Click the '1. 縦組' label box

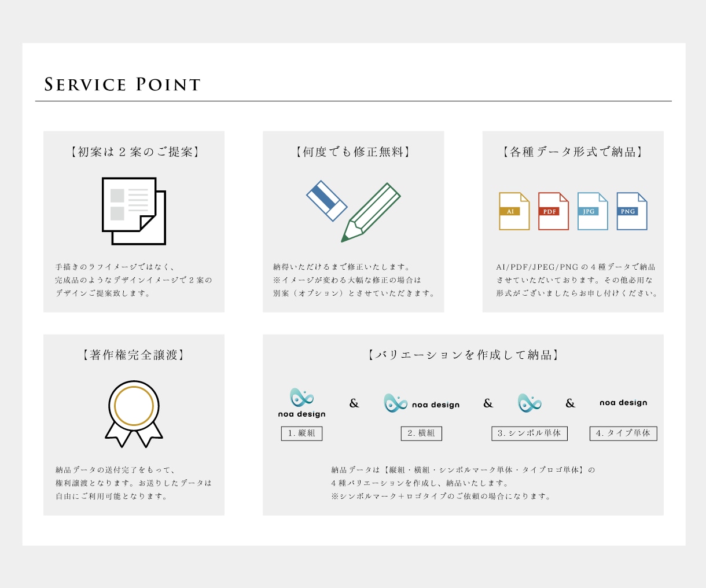point(301,433)
